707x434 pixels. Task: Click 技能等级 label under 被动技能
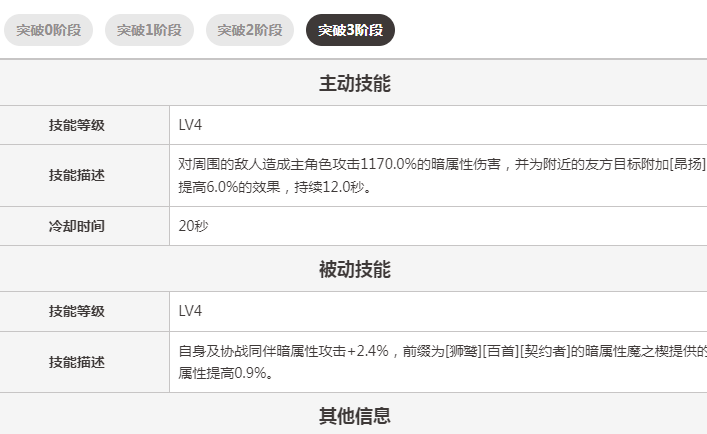point(77,311)
